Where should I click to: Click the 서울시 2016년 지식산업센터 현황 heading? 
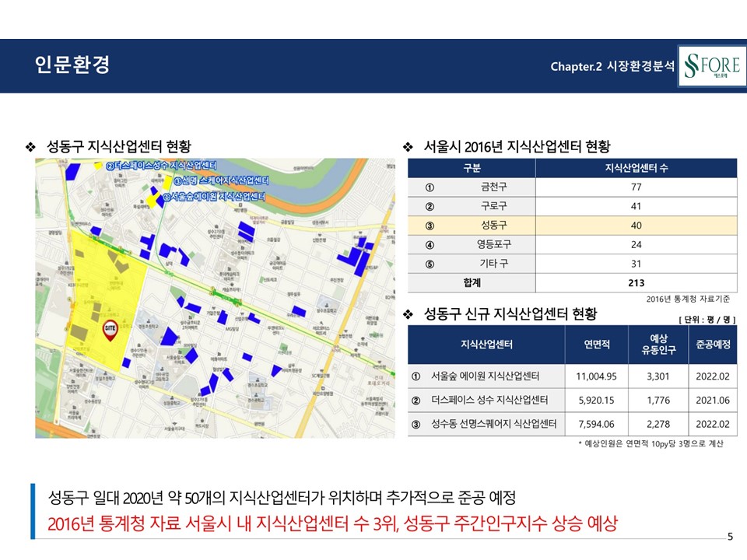(517, 146)
